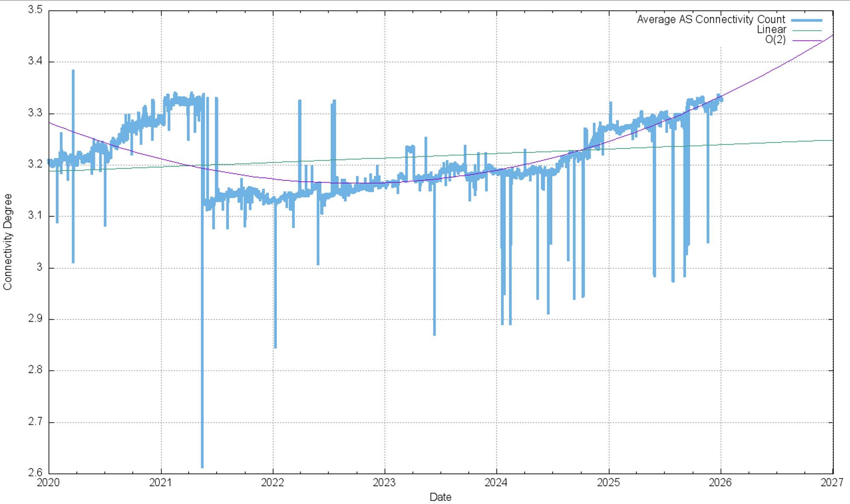Click the green Linear legend line sample
Image resolution: width=850 pixels, height=504 pixels.
pyautogui.click(x=806, y=30)
